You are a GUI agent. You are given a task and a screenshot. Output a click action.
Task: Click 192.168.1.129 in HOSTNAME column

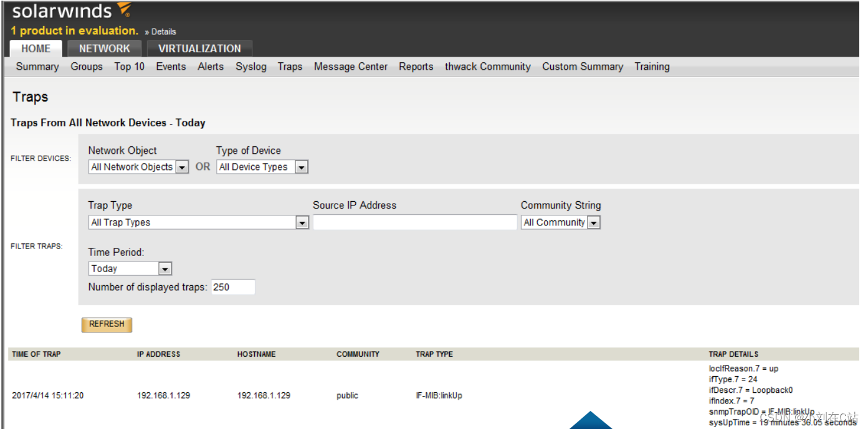(x=264, y=395)
